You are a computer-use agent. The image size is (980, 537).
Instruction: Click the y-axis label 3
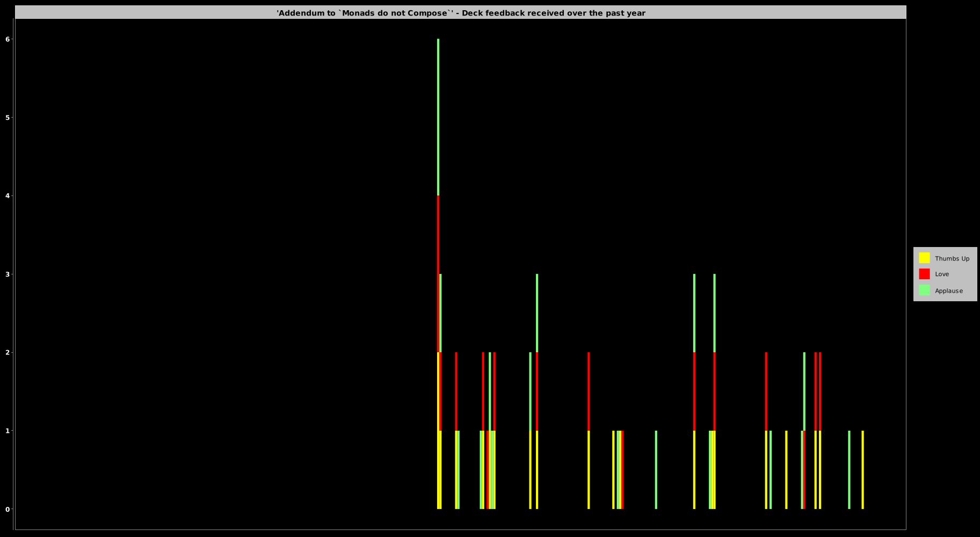8,274
